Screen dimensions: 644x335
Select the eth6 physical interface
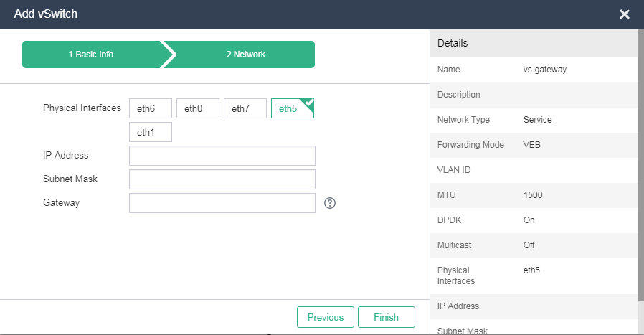pos(151,108)
